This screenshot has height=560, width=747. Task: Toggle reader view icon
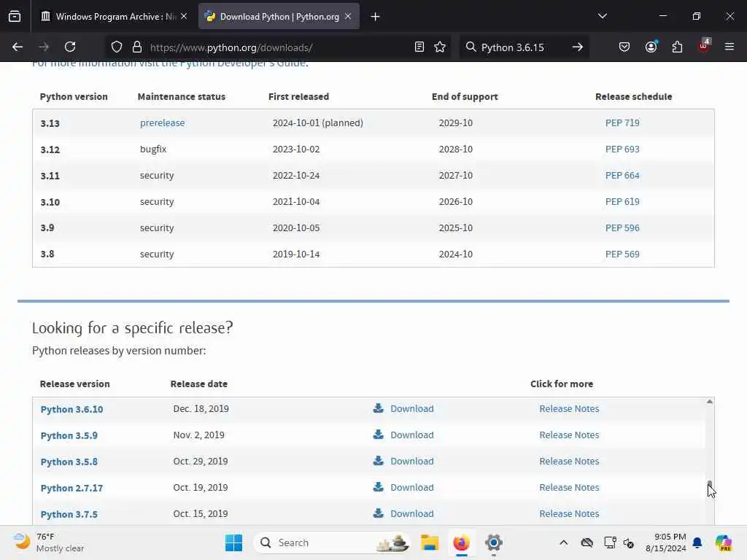[419, 47]
